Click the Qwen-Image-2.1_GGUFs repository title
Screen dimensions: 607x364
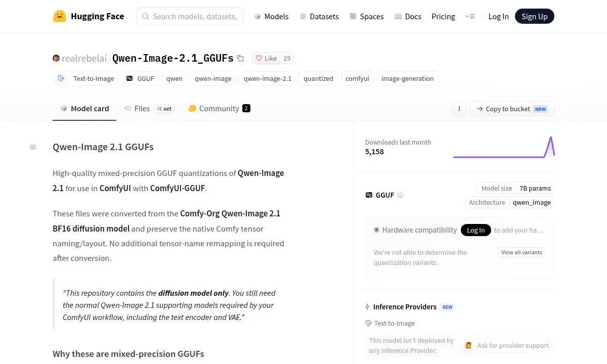[172, 58]
